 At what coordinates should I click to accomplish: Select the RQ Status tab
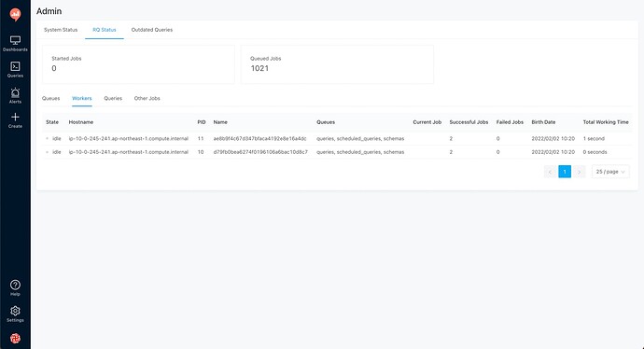point(105,30)
